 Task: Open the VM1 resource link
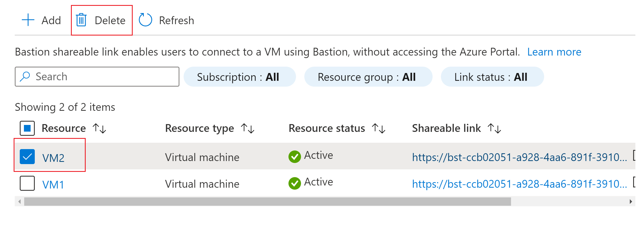[53, 185]
